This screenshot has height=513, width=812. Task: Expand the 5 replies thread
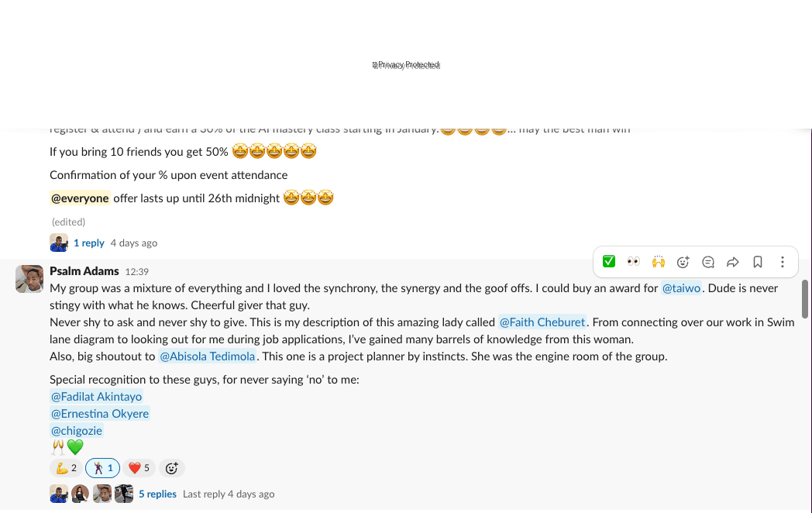[x=157, y=494]
